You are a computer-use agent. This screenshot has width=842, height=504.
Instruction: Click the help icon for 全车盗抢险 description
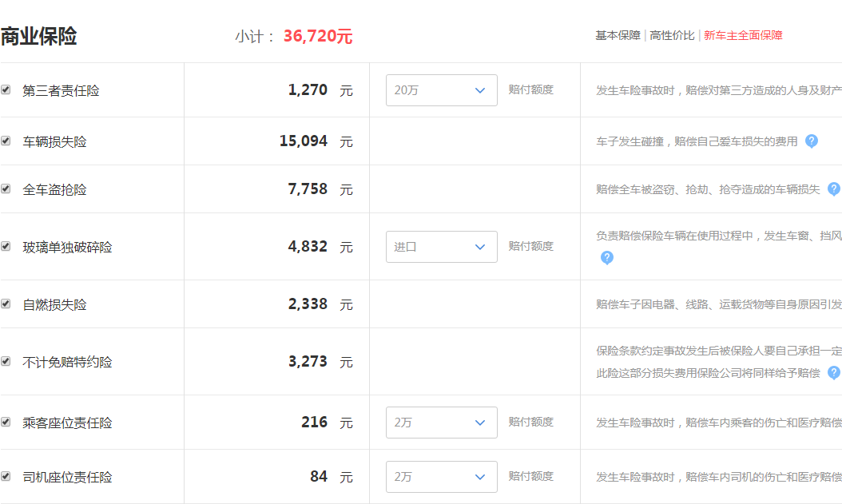coord(834,189)
